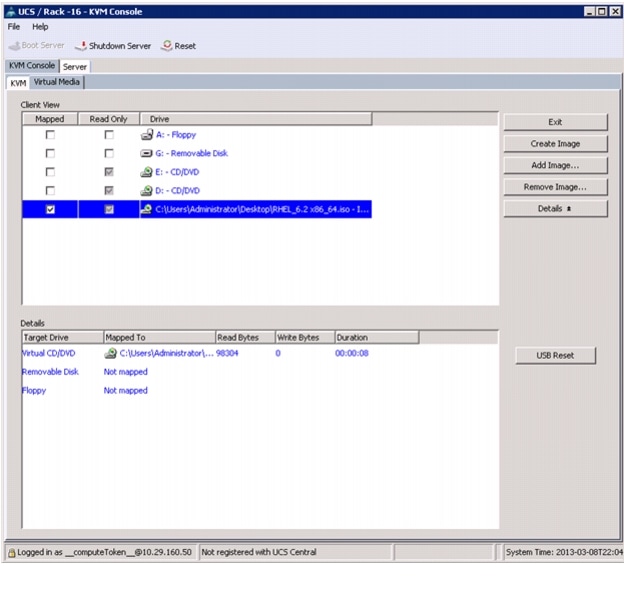
Task: Select the E: CD/DVD drive icon
Action: tap(146, 172)
